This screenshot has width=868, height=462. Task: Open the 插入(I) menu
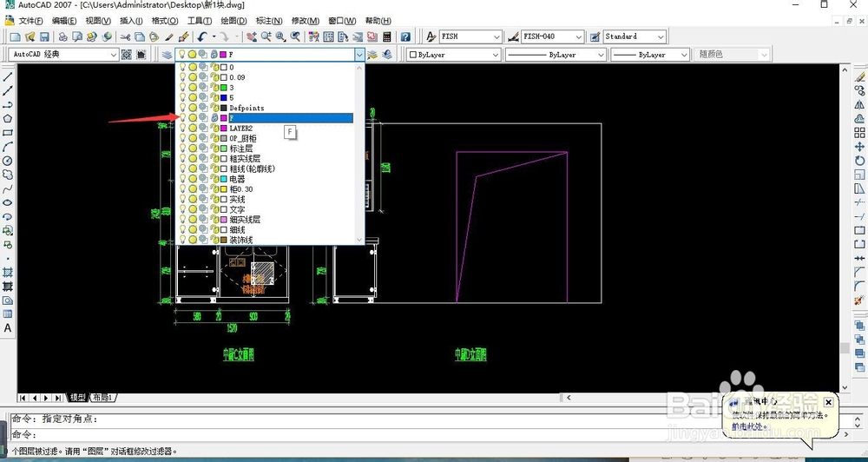point(131,21)
